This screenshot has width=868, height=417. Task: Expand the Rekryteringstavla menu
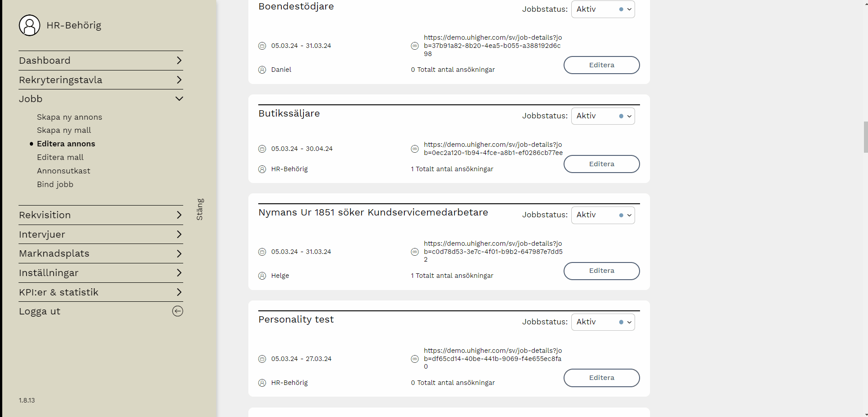[179, 80]
